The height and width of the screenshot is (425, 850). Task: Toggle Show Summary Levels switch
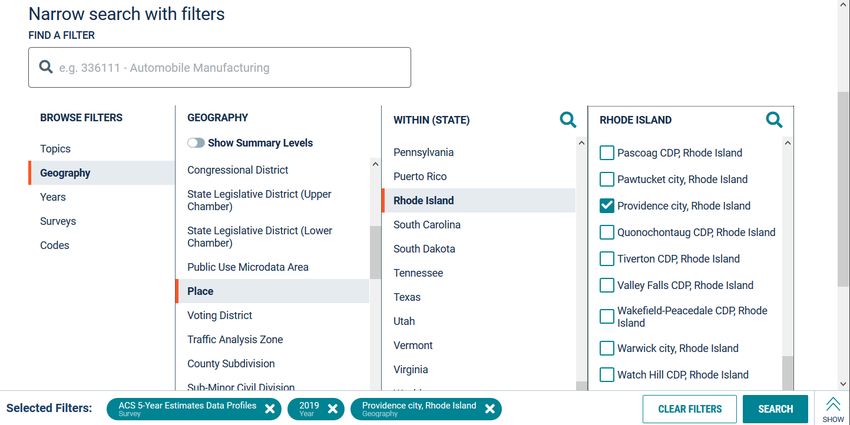(196, 143)
